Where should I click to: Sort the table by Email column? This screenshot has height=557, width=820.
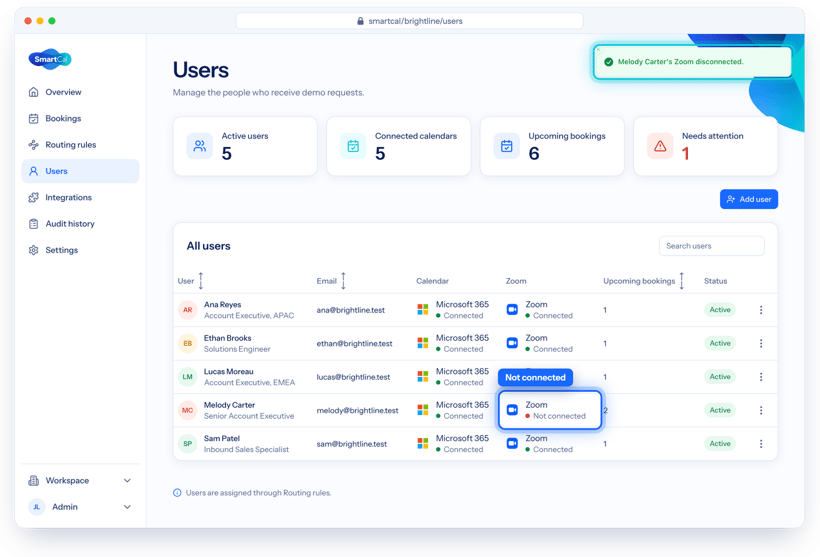pyautogui.click(x=344, y=281)
